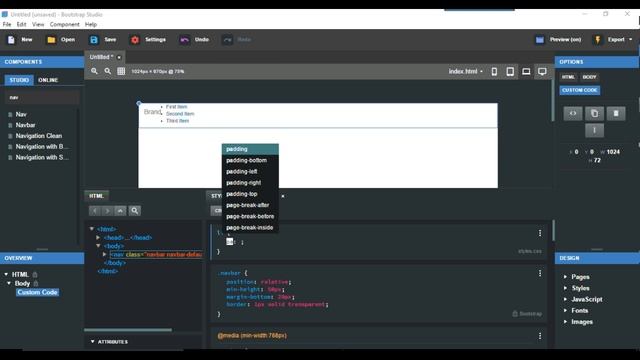The width and height of the screenshot is (640, 360).
Task: Close the Styles panel tab
Action: click(283, 196)
